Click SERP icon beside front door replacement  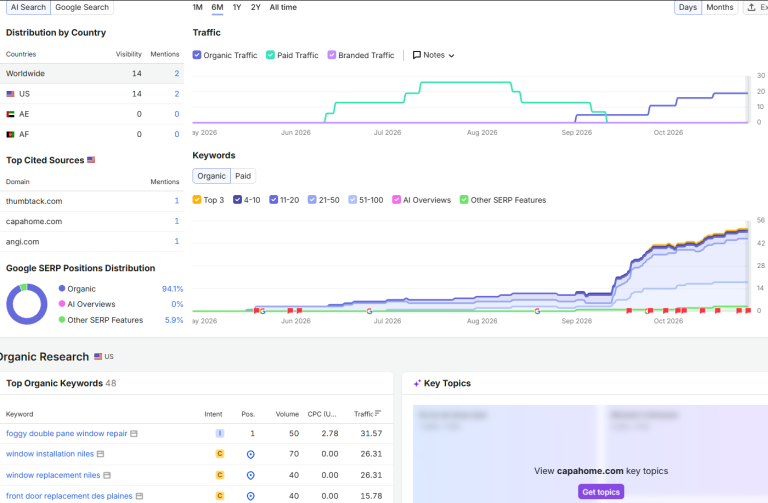140,496
